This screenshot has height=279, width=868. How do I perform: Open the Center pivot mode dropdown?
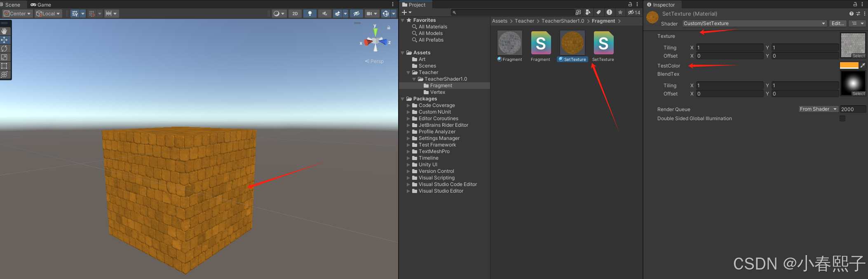coord(17,14)
